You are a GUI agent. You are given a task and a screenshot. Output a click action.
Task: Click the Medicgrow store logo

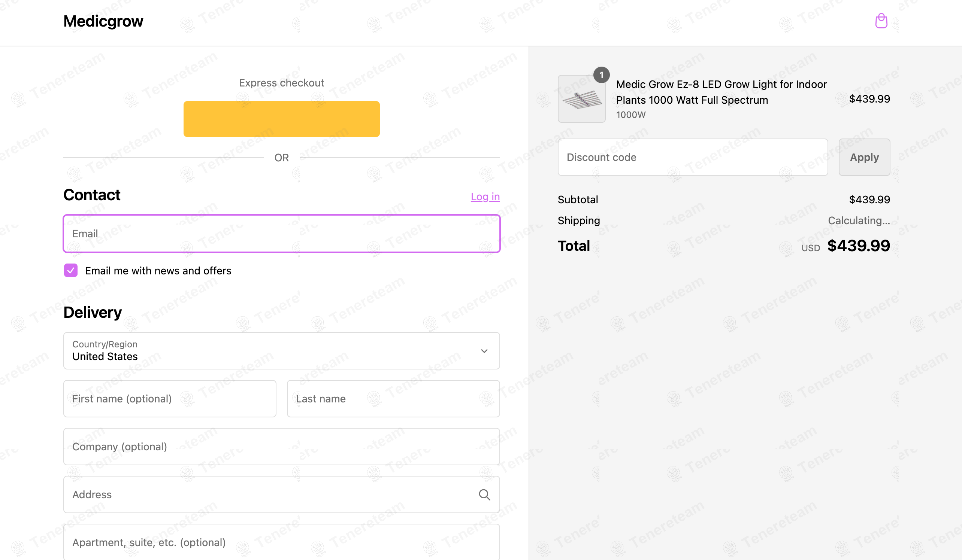click(x=103, y=21)
